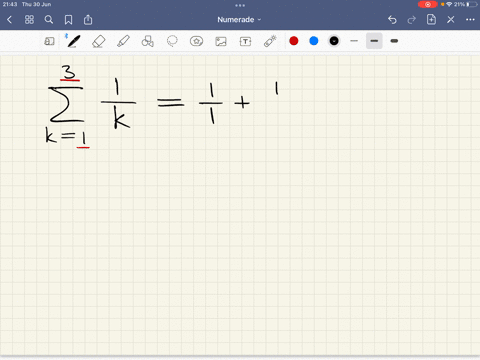480x360 pixels.
Task: Close the editing toolbar with X
Action: click(x=451, y=20)
